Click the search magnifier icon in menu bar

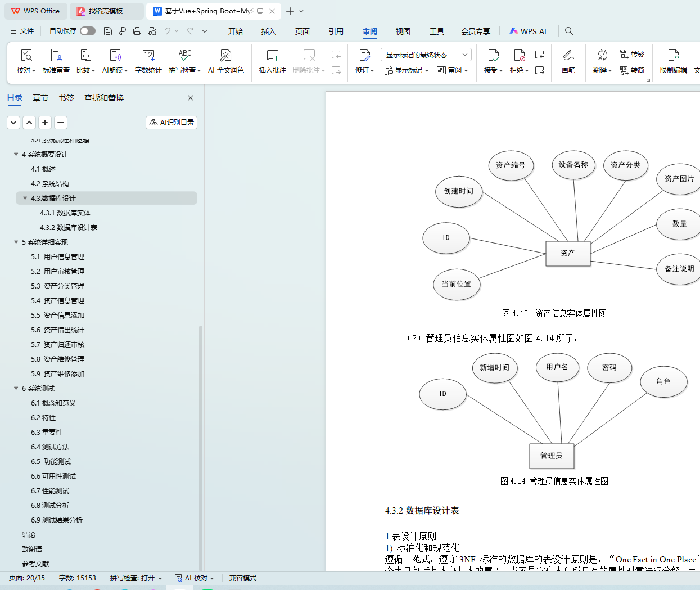click(569, 31)
